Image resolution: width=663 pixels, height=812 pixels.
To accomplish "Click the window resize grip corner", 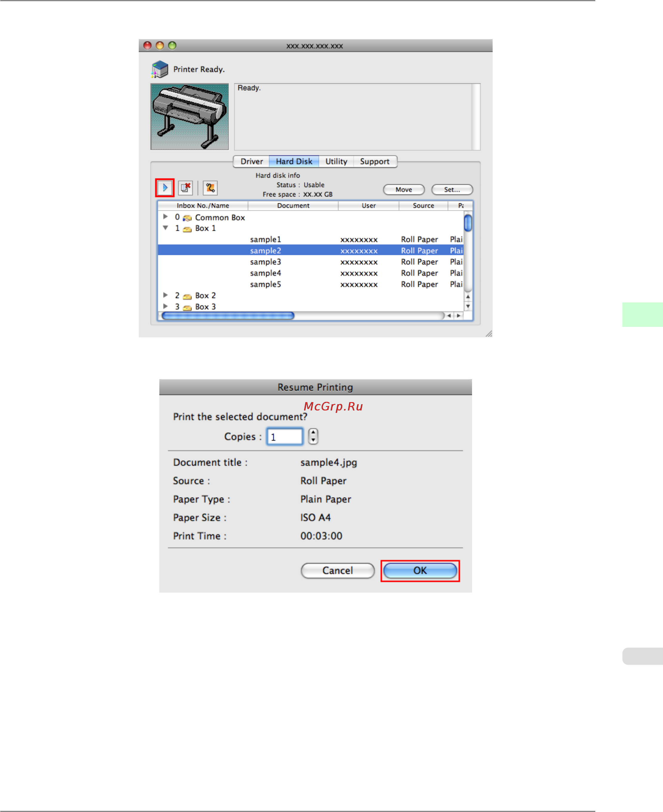I will [x=488, y=333].
